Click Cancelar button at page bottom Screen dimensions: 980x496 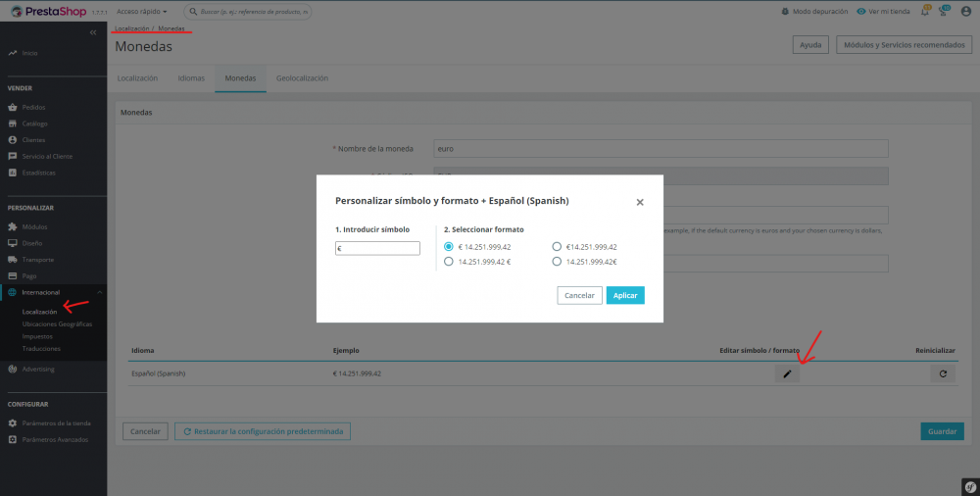pos(145,431)
